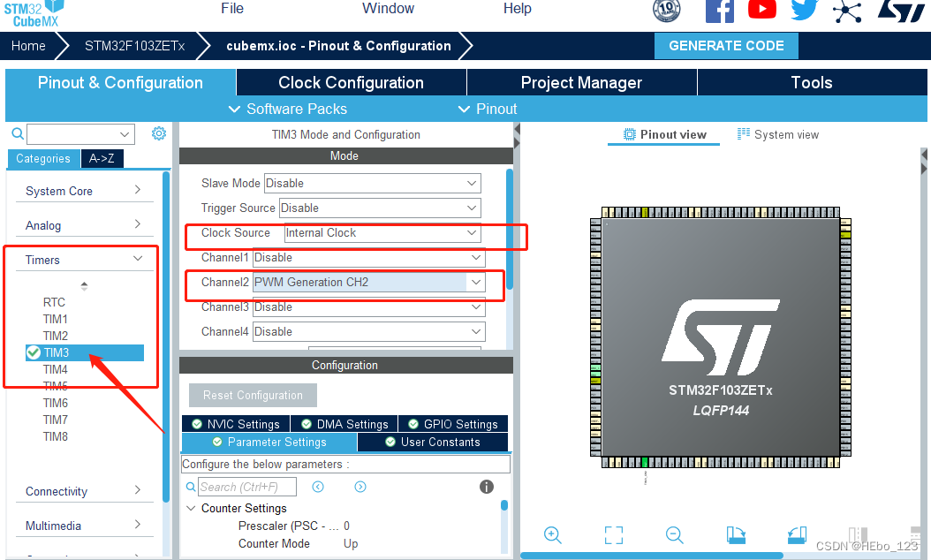Click the parameter info icon
The height and width of the screenshot is (560, 931).
click(x=487, y=487)
